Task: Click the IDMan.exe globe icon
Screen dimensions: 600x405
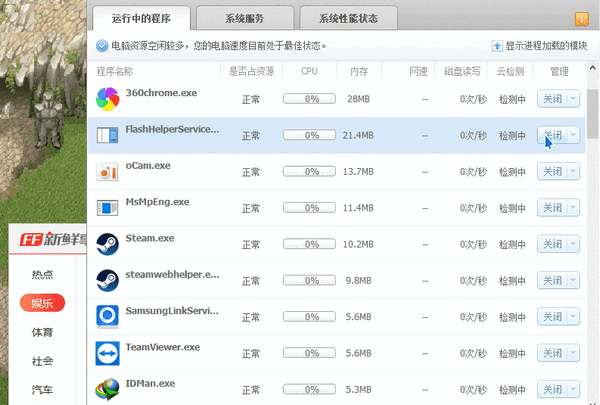Action: coord(107,389)
